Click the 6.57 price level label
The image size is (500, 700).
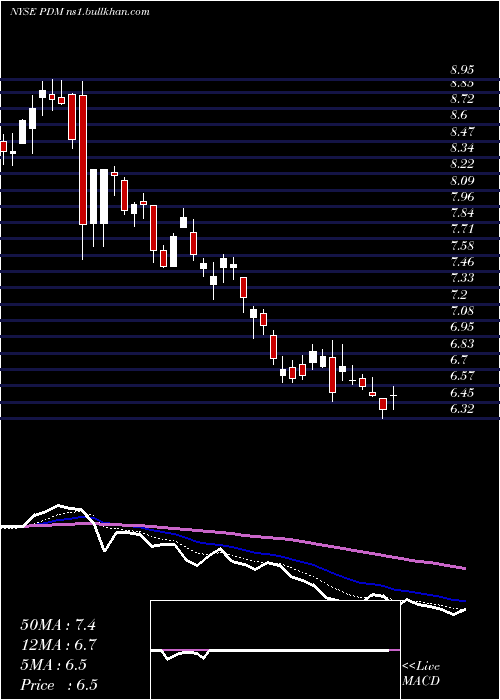coord(462,376)
